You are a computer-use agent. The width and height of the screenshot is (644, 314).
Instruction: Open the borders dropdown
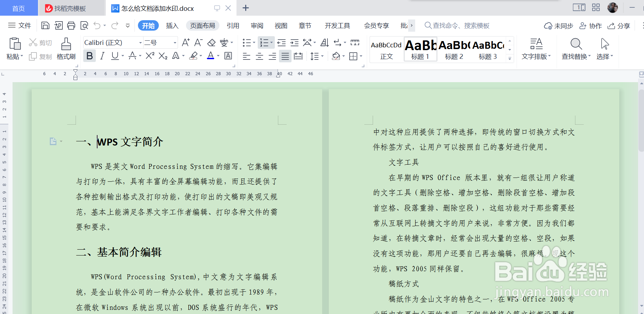coord(361,56)
